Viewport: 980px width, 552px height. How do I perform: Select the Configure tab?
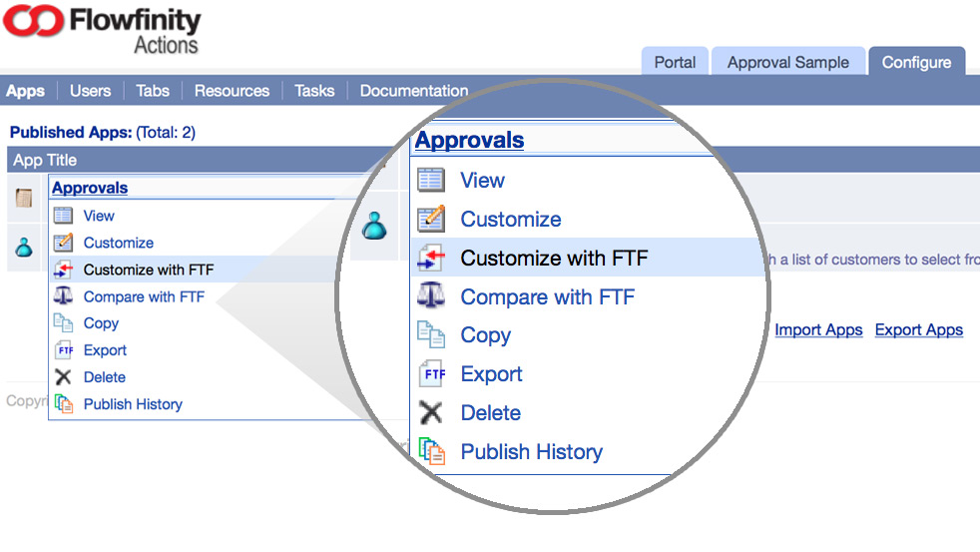[x=915, y=62]
